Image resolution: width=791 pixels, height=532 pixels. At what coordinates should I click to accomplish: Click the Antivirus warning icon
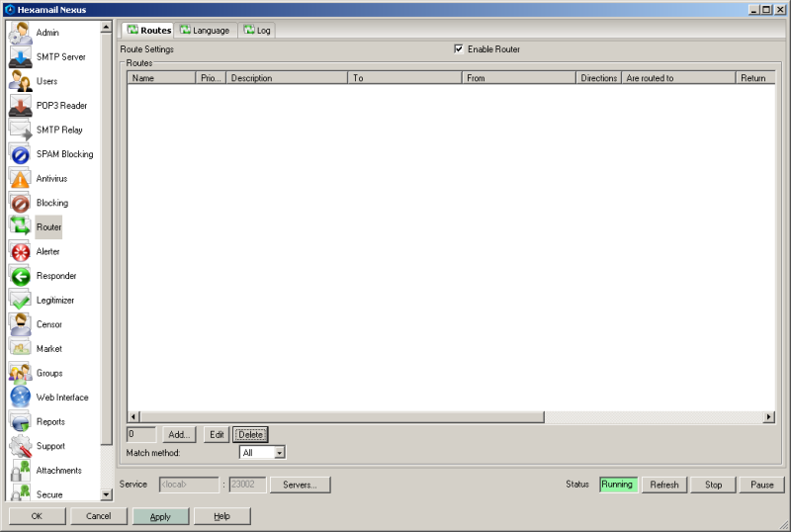point(20,178)
